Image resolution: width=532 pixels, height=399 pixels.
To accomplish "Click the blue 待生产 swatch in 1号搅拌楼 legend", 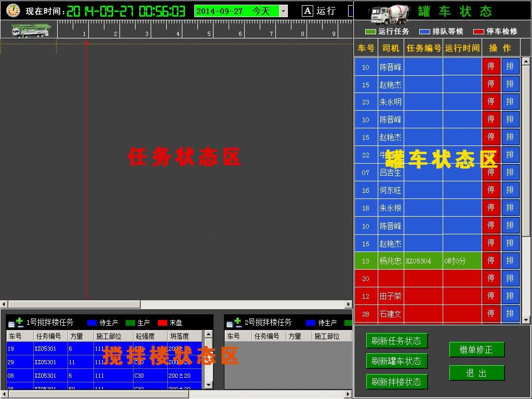I will (92, 323).
